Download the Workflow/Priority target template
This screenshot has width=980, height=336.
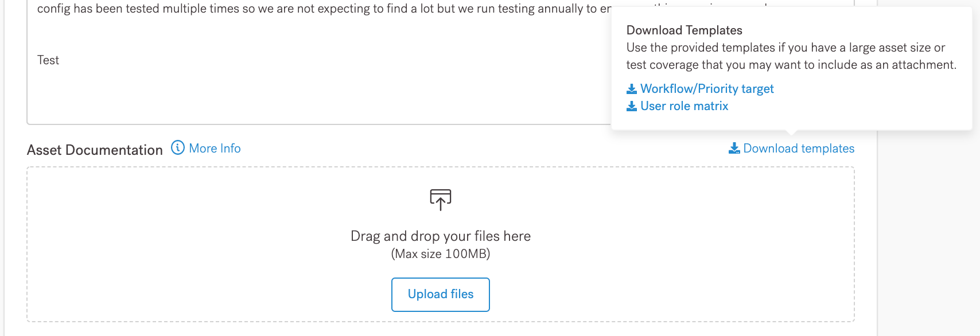point(707,89)
